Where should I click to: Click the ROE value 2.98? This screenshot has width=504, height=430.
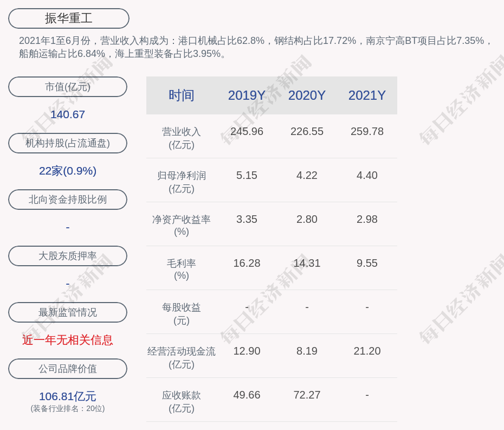[x=367, y=220]
